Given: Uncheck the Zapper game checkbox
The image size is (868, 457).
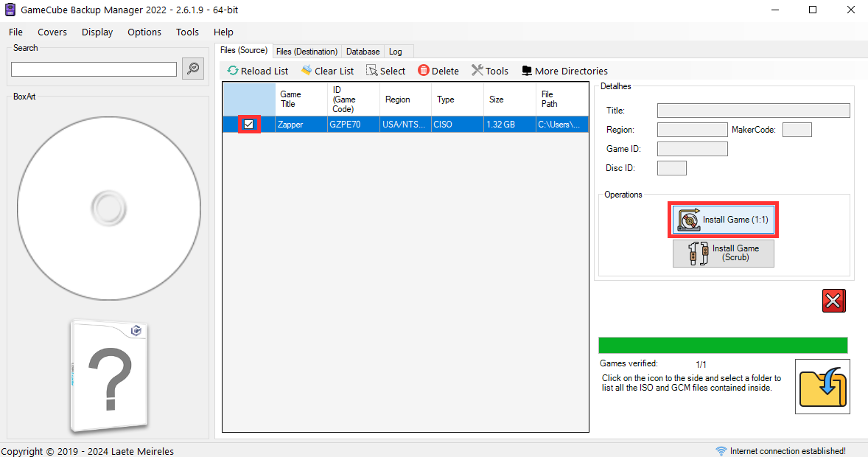Looking at the screenshot, I should (249, 125).
